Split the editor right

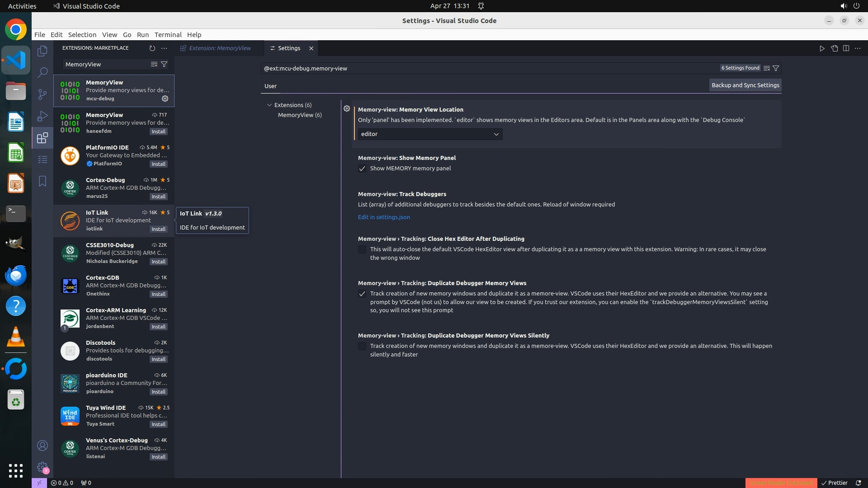click(x=846, y=48)
